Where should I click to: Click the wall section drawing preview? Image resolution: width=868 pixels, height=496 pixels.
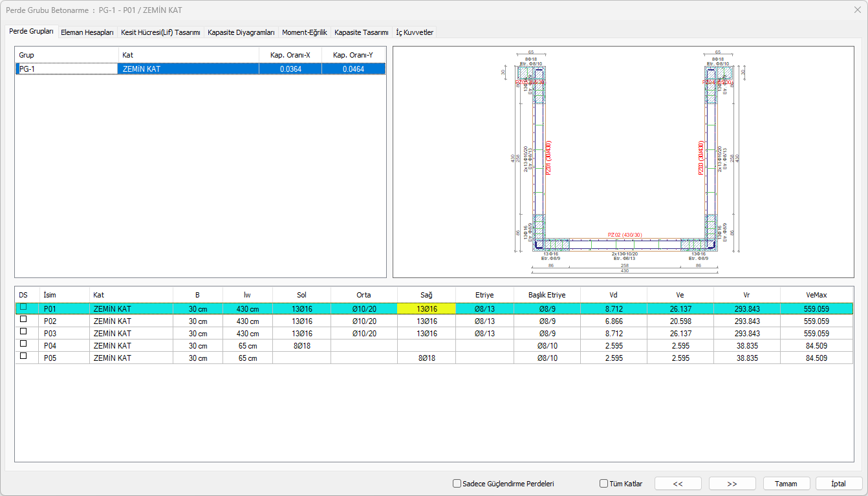coord(623,162)
